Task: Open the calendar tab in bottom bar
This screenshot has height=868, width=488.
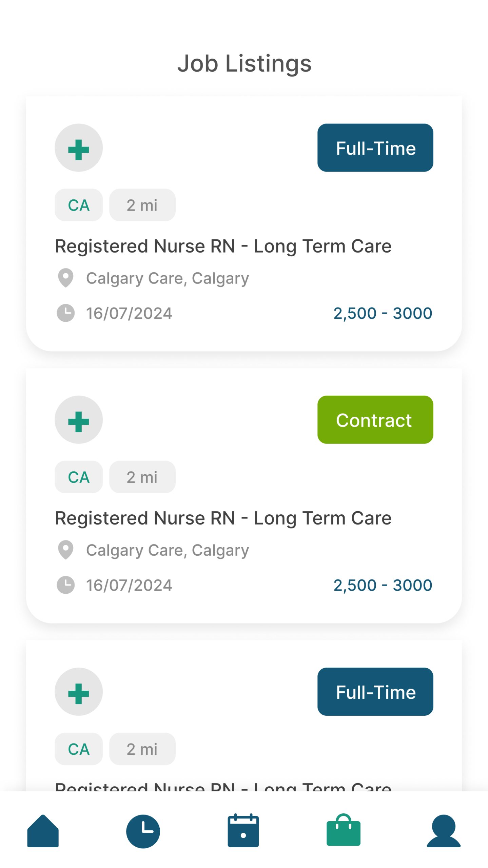Action: pos(243,831)
